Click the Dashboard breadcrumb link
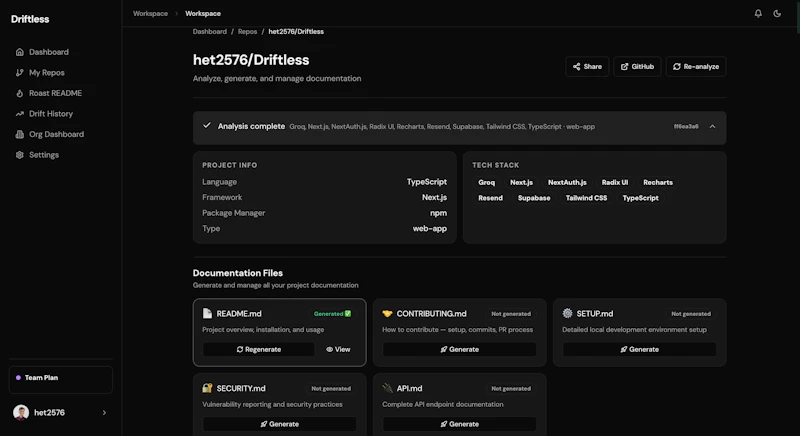 [x=210, y=32]
